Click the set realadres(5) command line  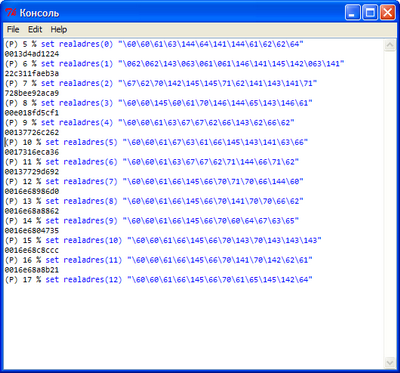tap(156, 142)
